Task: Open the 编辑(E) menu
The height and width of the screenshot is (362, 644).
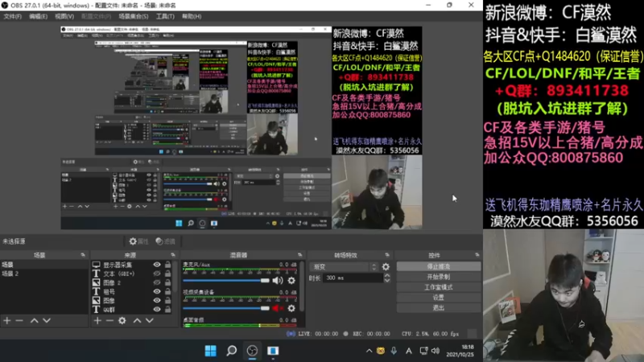Action: pos(38,16)
